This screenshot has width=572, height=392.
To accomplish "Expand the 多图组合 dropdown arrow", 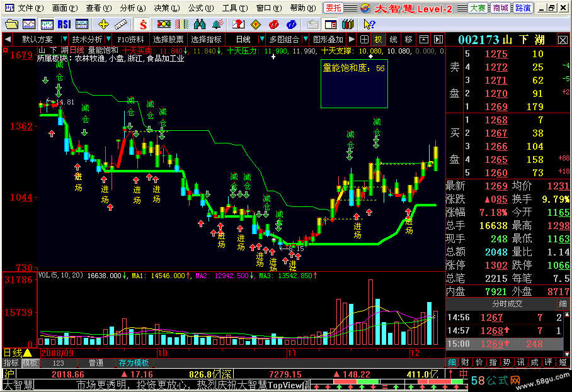I will [x=306, y=39].
